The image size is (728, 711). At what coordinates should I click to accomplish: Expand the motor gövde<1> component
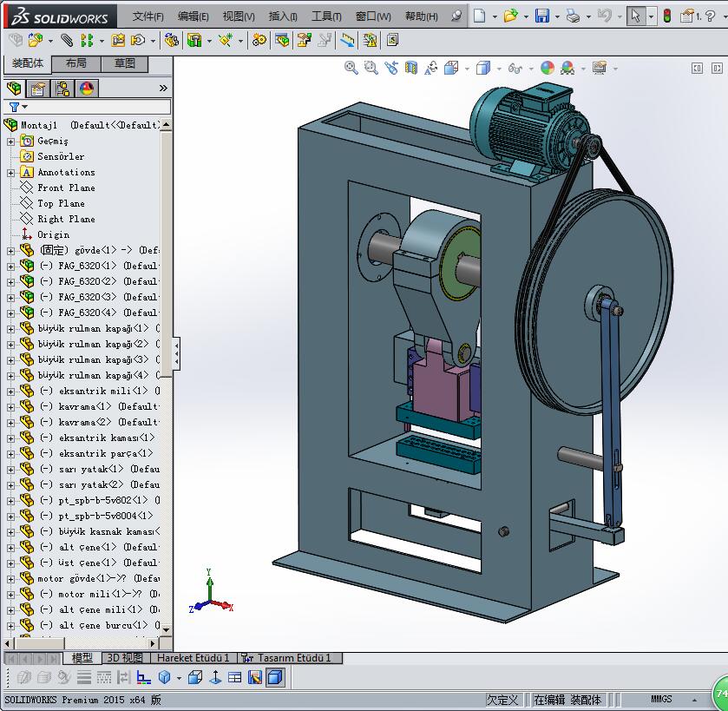click(10, 579)
